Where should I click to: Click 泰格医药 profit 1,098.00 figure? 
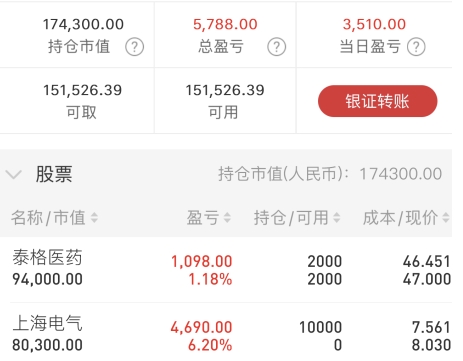(202, 262)
